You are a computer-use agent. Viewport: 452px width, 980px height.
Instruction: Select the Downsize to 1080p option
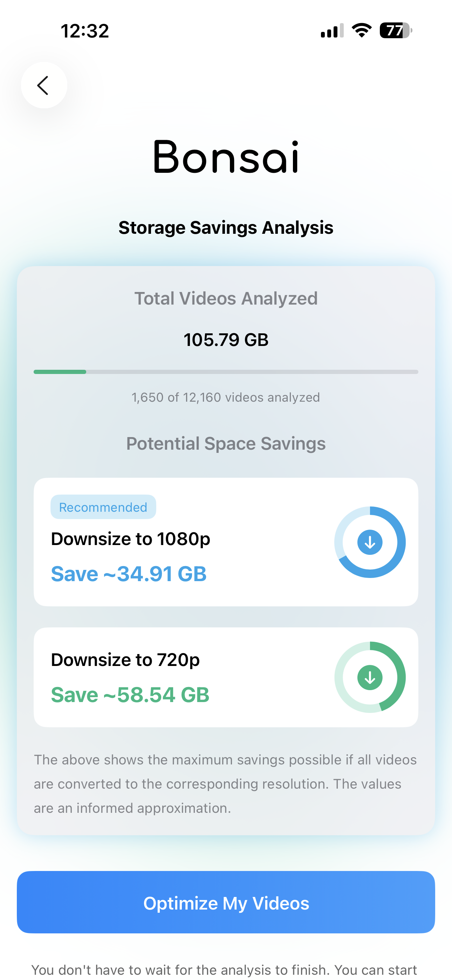226,542
